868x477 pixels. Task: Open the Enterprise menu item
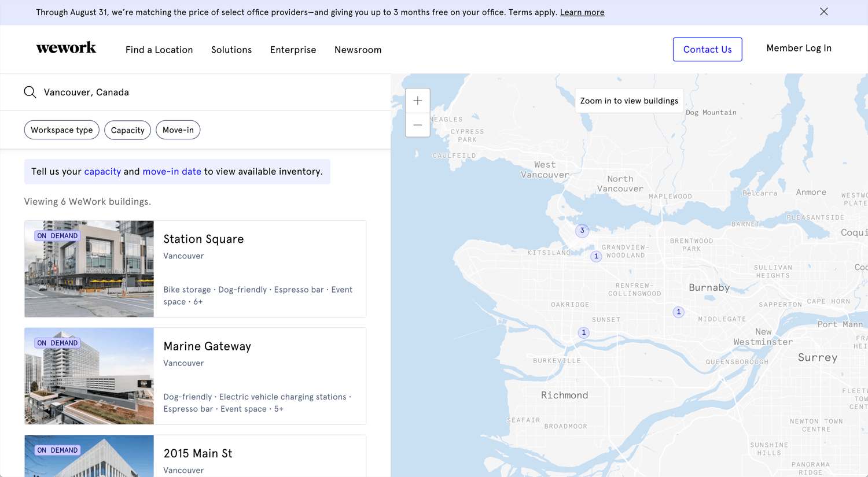293,50
